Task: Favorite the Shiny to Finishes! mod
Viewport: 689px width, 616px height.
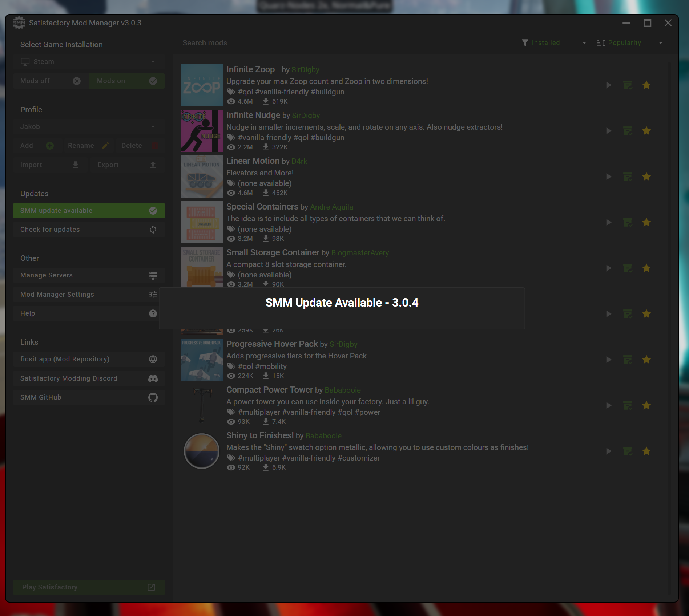Action: 646,451
